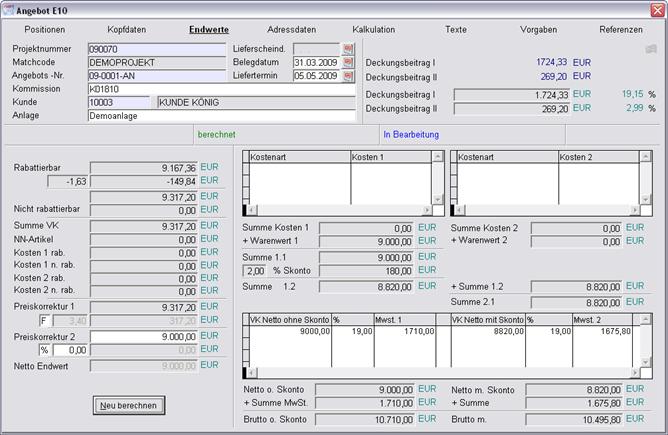Image resolution: width=668 pixels, height=435 pixels.
Task: Click the Projektnummer field containing 090070
Action: point(157,48)
